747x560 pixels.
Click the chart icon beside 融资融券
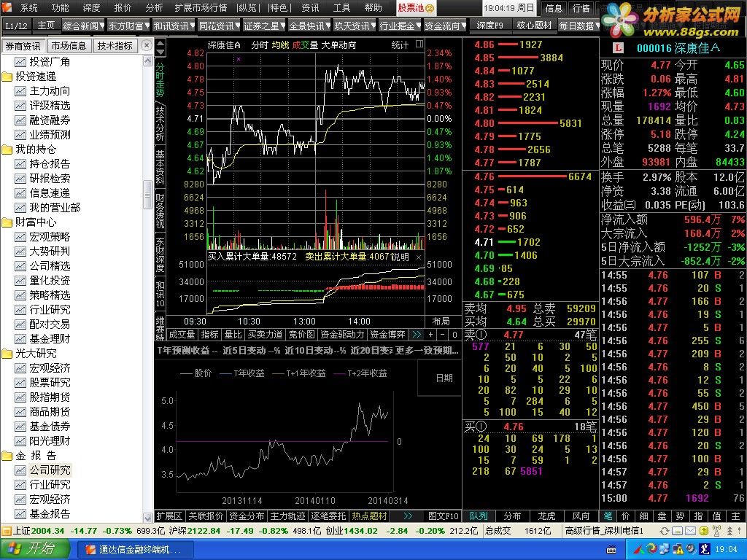coord(20,120)
